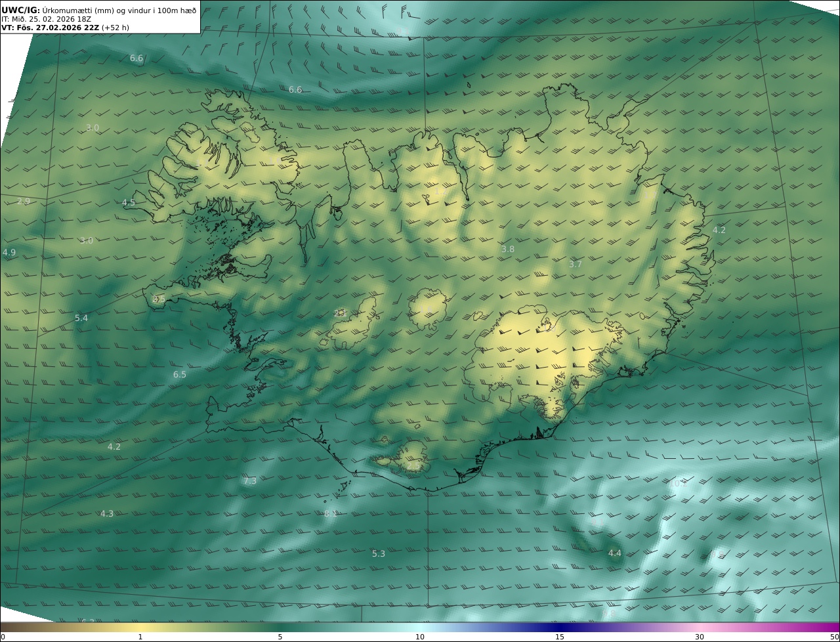Click the initial time line 'IT: Mið. 25. 02. 2026 18Z'
840x642 pixels.
click(x=46, y=19)
